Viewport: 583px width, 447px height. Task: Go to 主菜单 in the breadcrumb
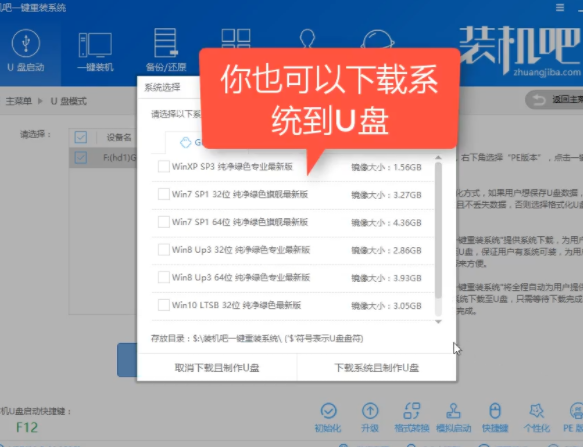click(19, 101)
